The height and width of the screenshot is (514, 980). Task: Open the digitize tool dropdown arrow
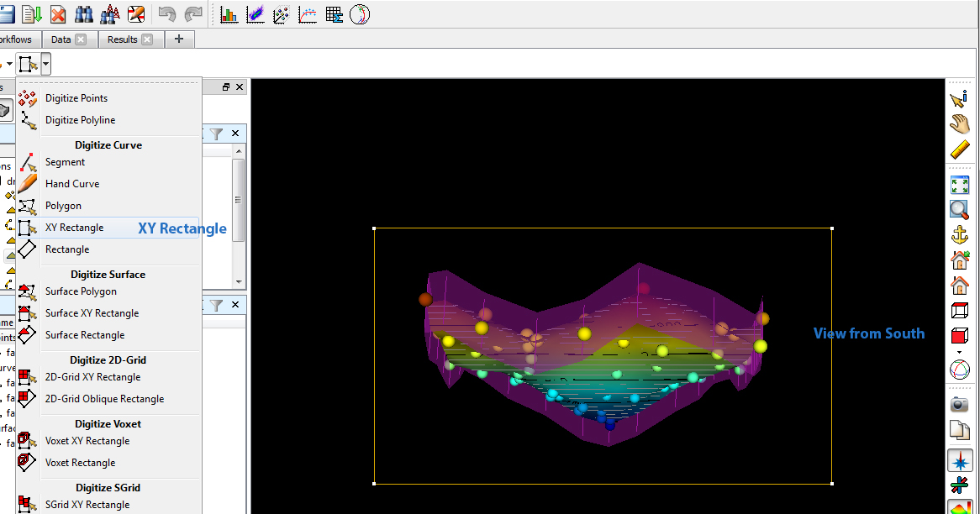[45, 64]
